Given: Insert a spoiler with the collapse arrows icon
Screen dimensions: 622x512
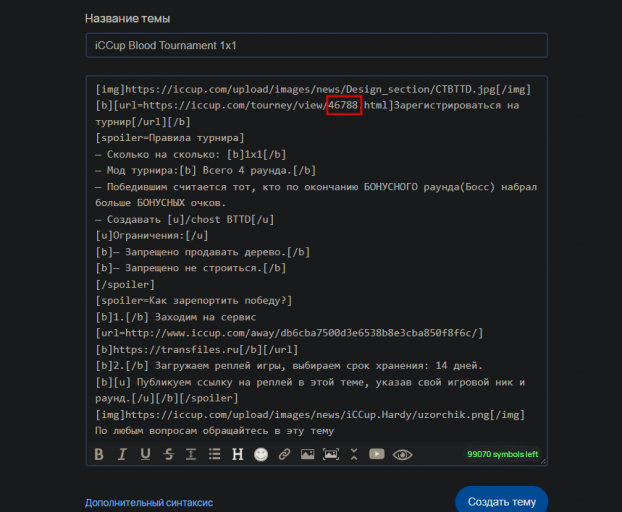Looking at the screenshot, I should pyautogui.click(x=354, y=454).
